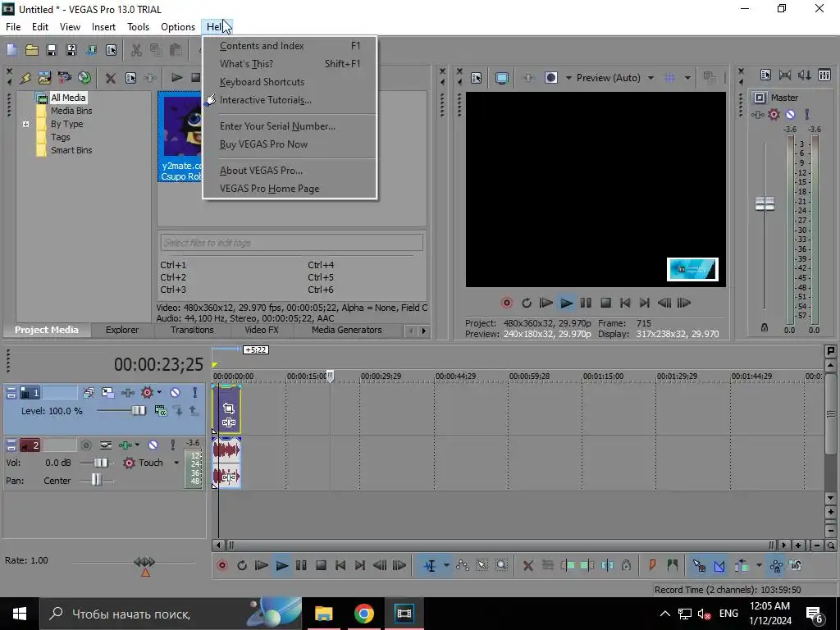Image resolution: width=840 pixels, height=630 pixels.
Task: Toggle preview on external monitor
Action: (502, 78)
